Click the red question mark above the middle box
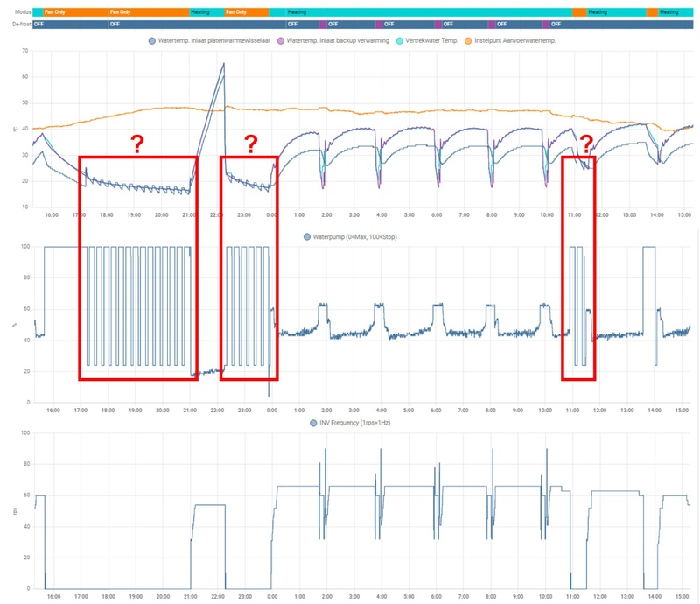The width and height of the screenshot is (700, 604). (x=251, y=144)
